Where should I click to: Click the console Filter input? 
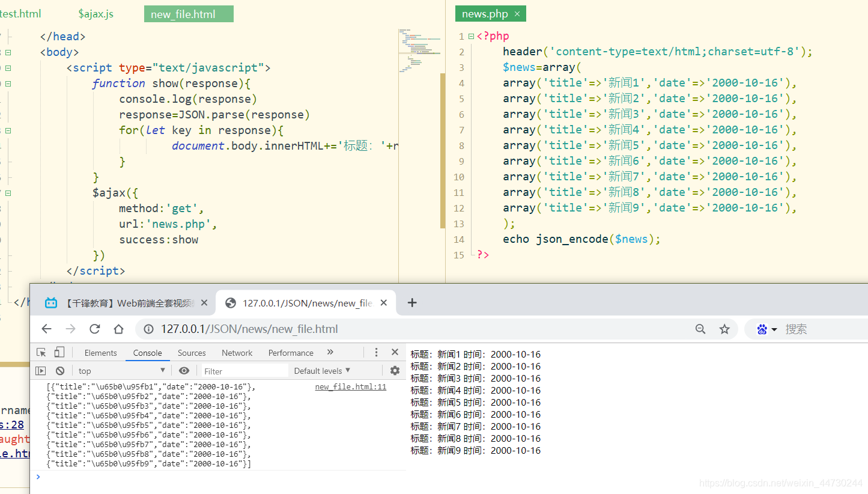click(243, 371)
